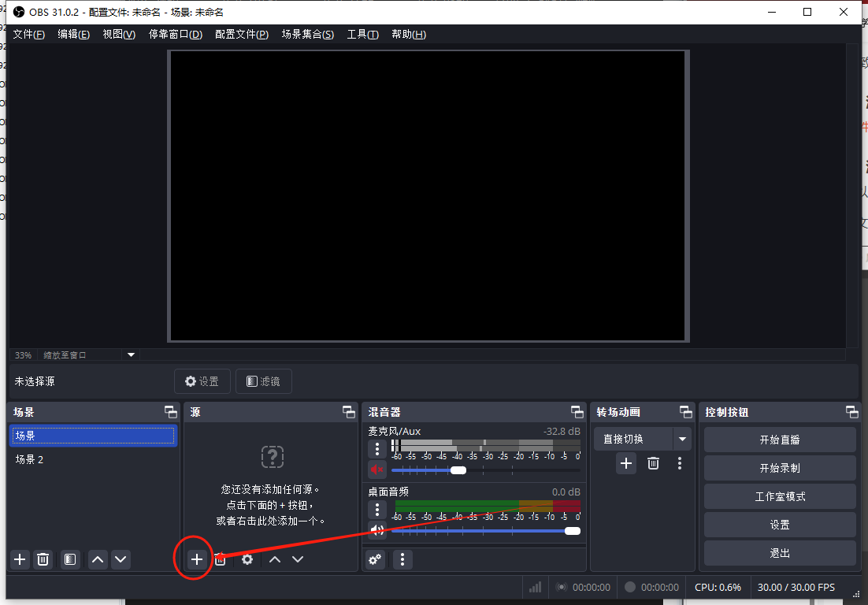Add a transition with plus icon
This screenshot has width=868, height=605.
(626, 463)
